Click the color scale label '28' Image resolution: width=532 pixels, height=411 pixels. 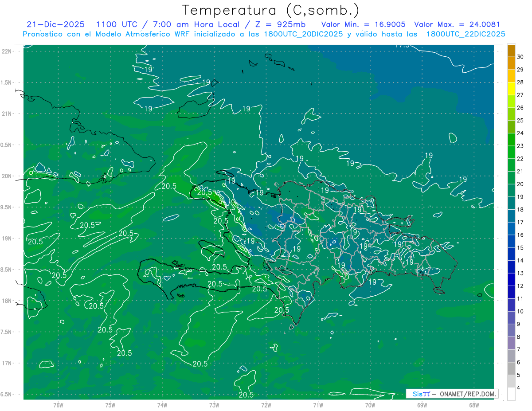520,82
